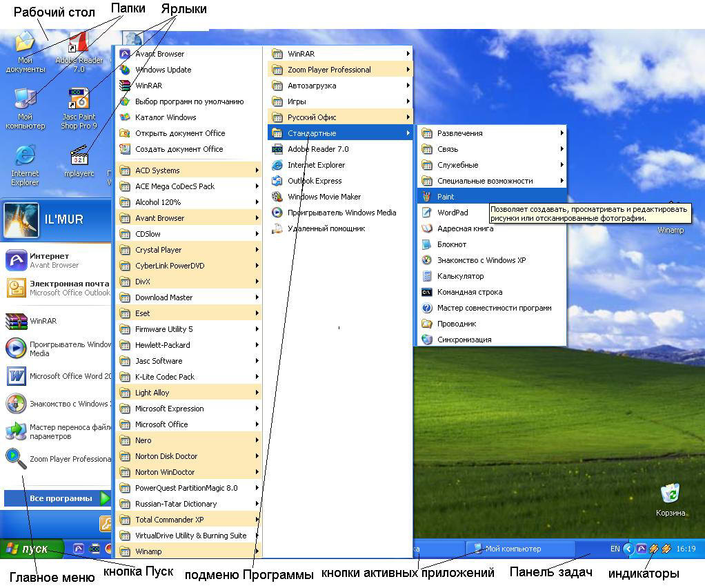Expand the Alcohol 120% submenu arrow
Viewport: 705px width, 588px height.
[257, 202]
